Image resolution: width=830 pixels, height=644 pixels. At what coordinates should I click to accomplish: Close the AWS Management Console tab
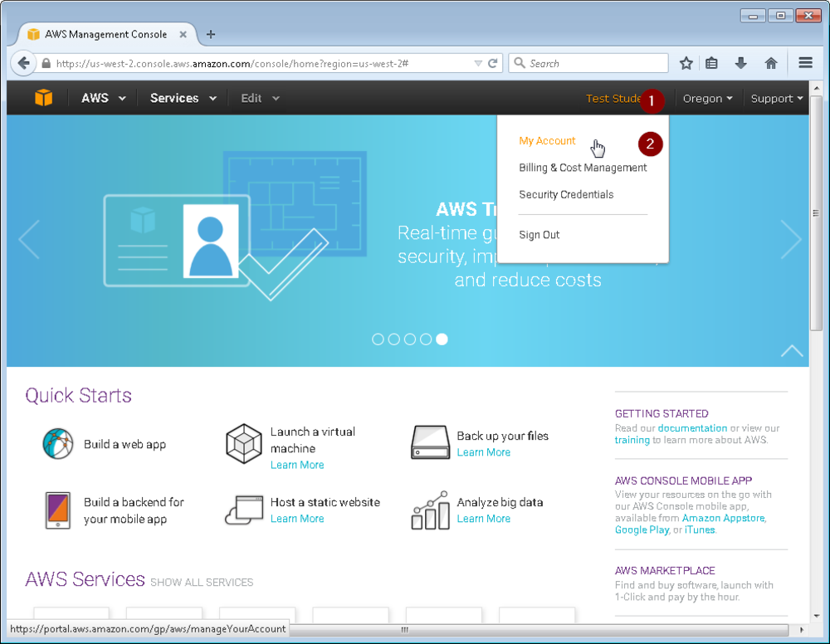183,34
